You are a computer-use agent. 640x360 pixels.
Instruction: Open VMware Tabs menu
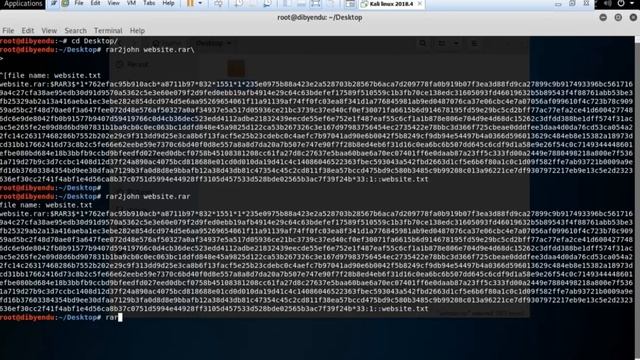click(x=149, y=3)
